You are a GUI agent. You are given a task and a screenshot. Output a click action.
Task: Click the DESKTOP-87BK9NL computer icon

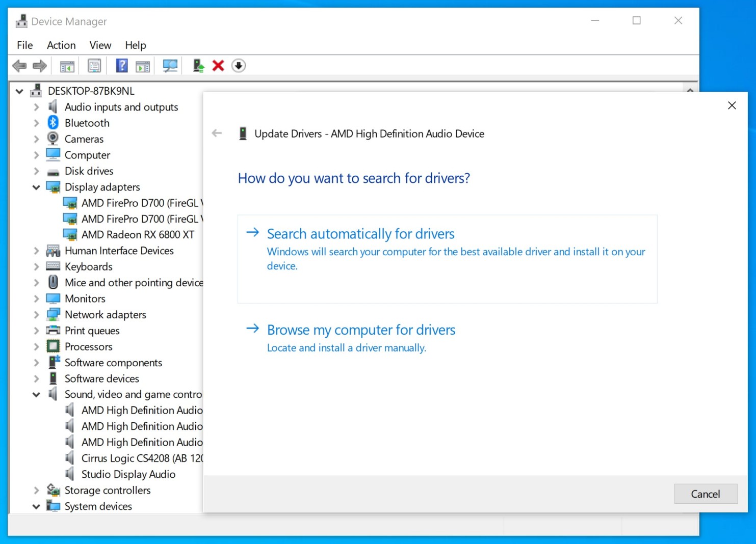pyautogui.click(x=36, y=91)
